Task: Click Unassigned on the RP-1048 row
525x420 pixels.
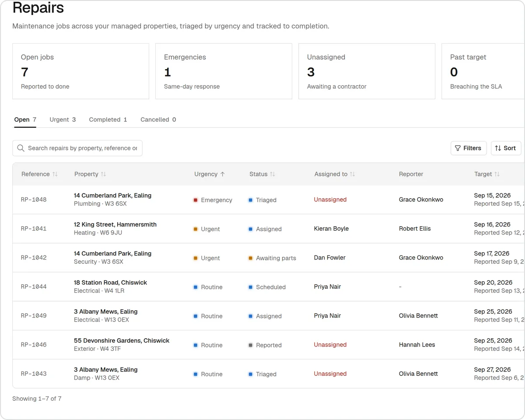Action: pyautogui.click(x=330, y=199)
